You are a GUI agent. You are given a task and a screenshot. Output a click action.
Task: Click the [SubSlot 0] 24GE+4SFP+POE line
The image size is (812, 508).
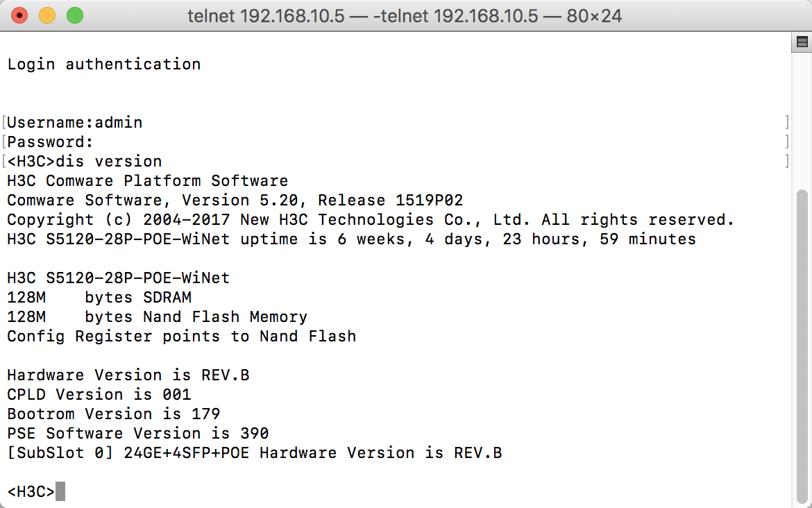(x=255, y=453)
